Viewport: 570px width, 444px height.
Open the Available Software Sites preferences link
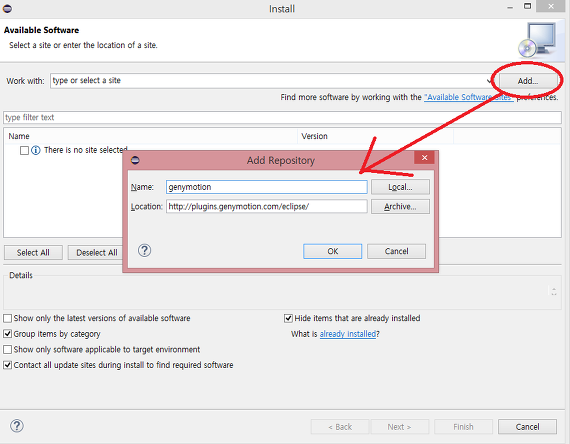(469, 97)
